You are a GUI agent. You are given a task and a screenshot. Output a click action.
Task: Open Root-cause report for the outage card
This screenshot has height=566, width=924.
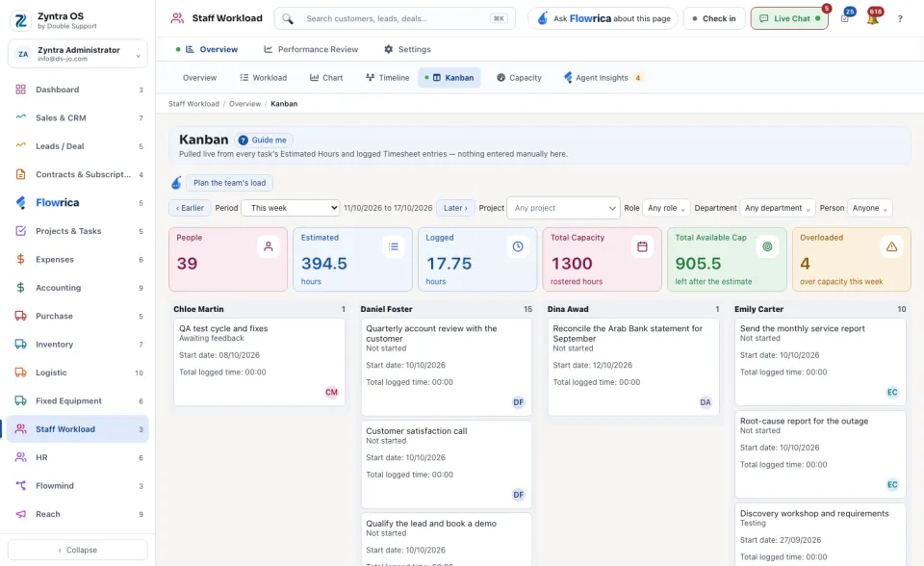[x=820, y=454]
